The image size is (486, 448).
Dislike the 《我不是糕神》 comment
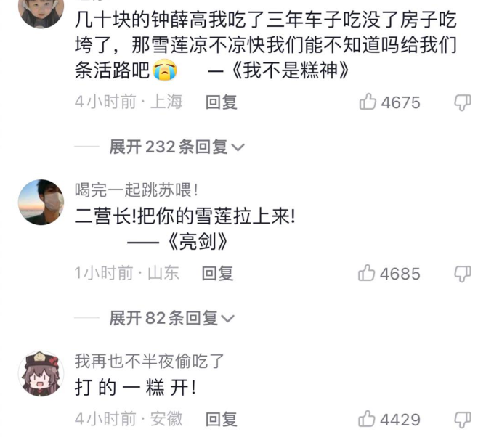pyautogui.click(x=463, y=102)
